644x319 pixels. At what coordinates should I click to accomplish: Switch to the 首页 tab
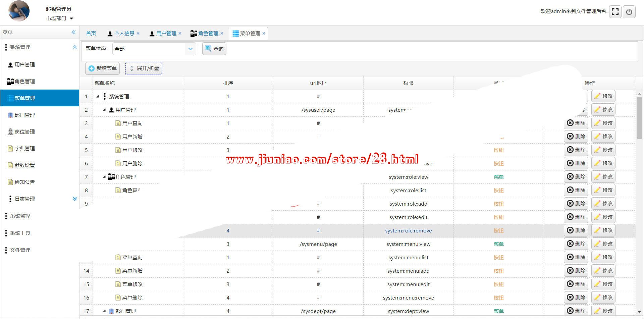pyautogui.click(x=91, y=34)
